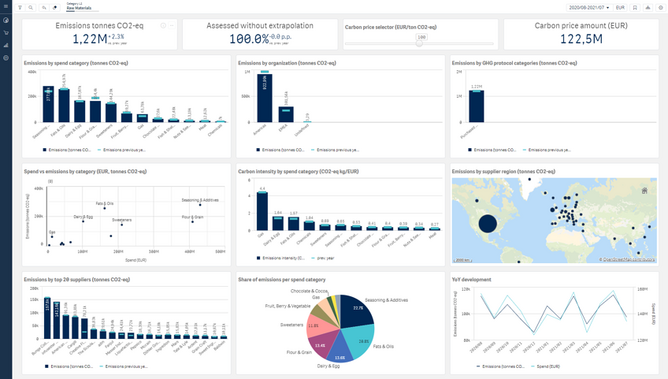Click Share of emissions per spend category title
This screenshot has height=379, width=668.
click(282, 280)
